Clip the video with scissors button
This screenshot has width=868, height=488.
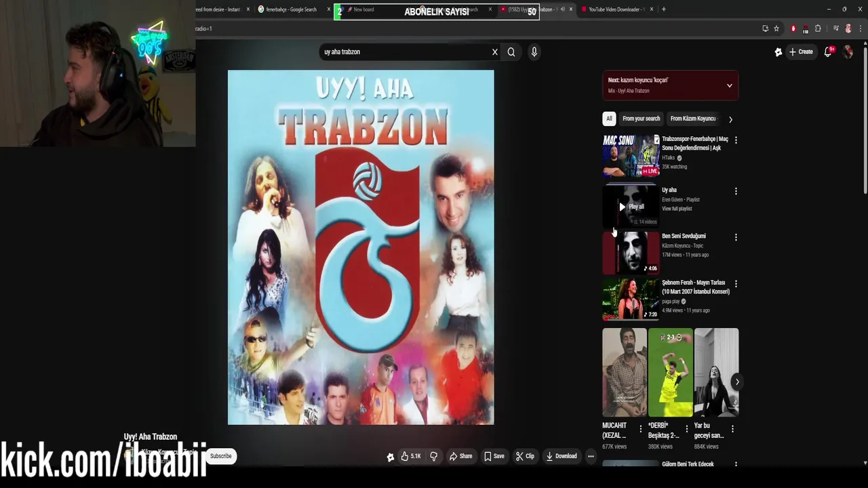[525, 456]
